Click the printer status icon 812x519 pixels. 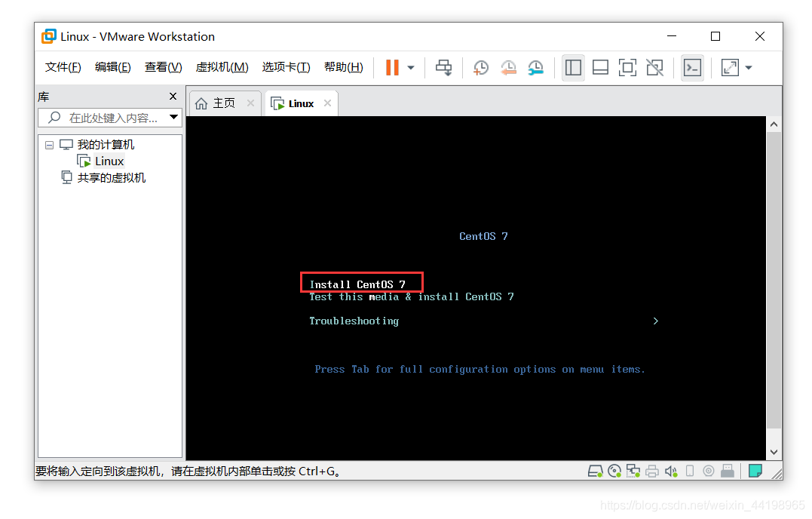652,471
